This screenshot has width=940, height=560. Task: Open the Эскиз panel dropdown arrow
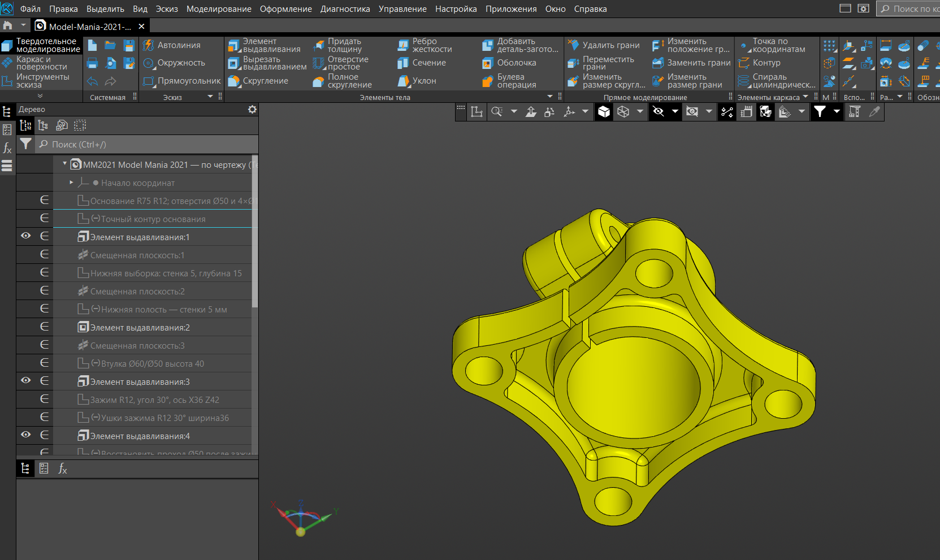tap(211, 97)
